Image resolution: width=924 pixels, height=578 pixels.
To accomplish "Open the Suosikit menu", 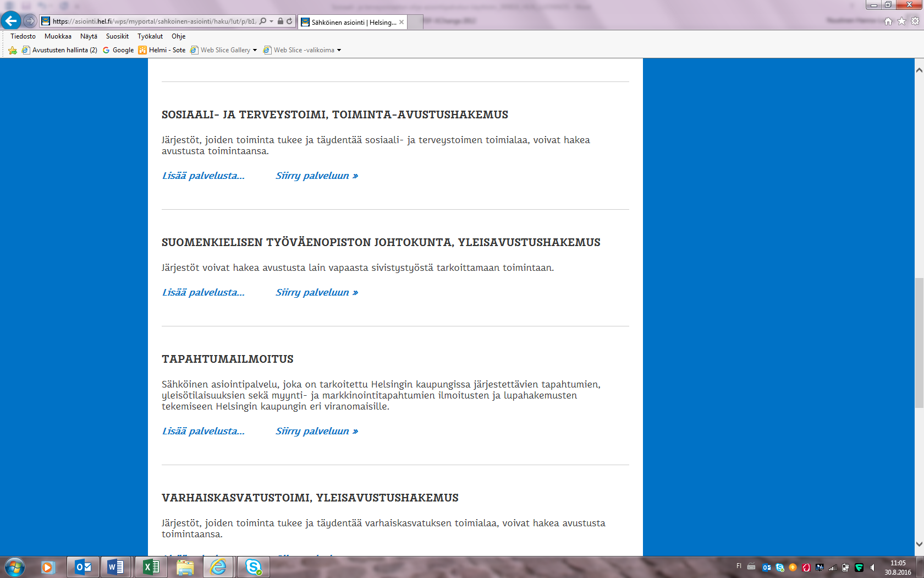I will click(117, 36).
